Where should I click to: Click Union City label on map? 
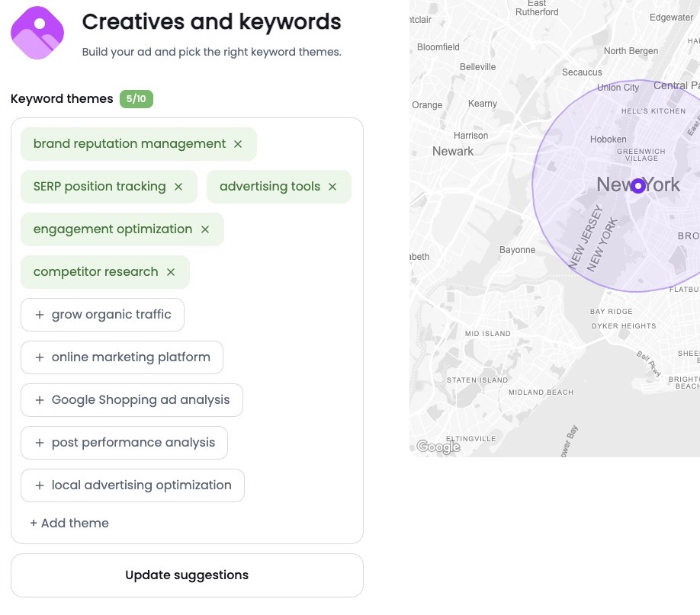click(618, 88)
